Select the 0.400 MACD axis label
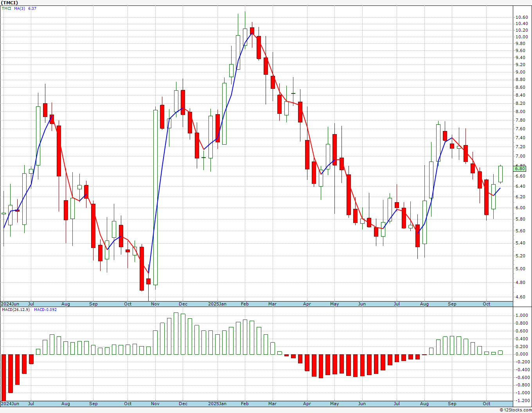 522,339
